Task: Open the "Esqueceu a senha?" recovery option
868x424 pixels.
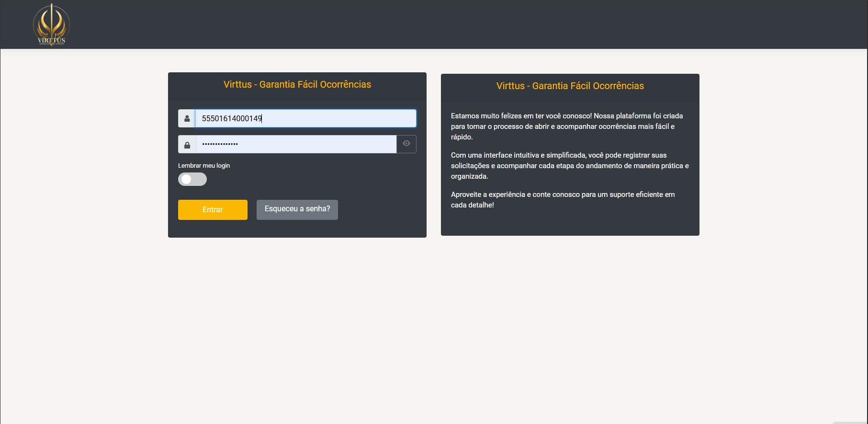Action: [297, 209]
